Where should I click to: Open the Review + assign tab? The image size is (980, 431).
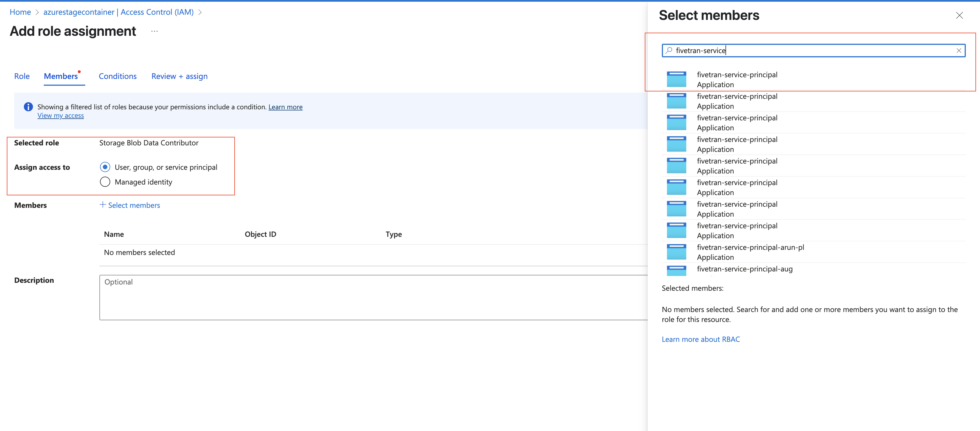coord(180,76)
